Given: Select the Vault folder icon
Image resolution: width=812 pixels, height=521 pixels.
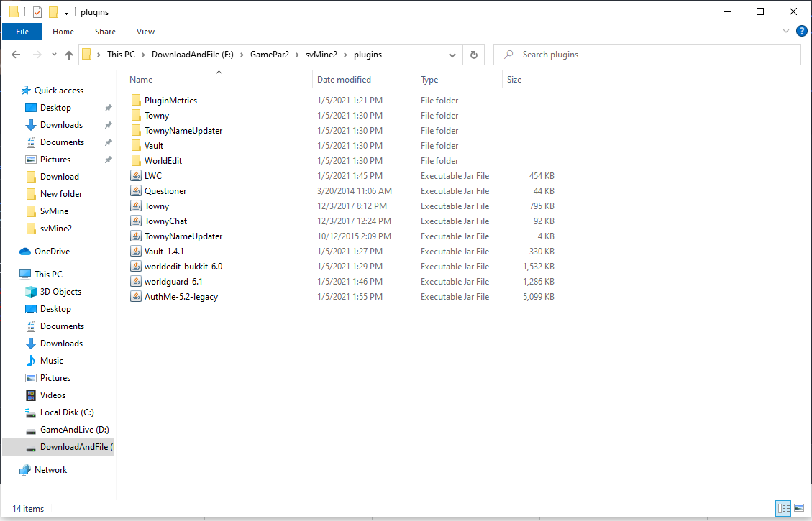Looking at the screenshot, I should 136,145.
